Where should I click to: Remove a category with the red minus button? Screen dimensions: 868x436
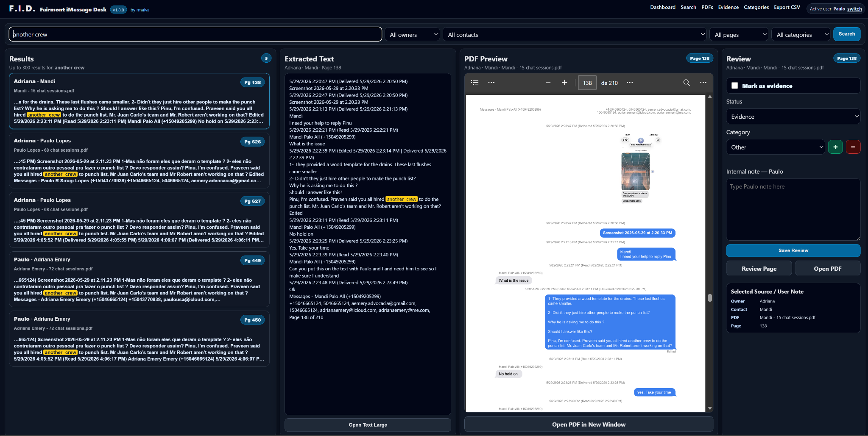pyautogui.click(x=853, y=147)
